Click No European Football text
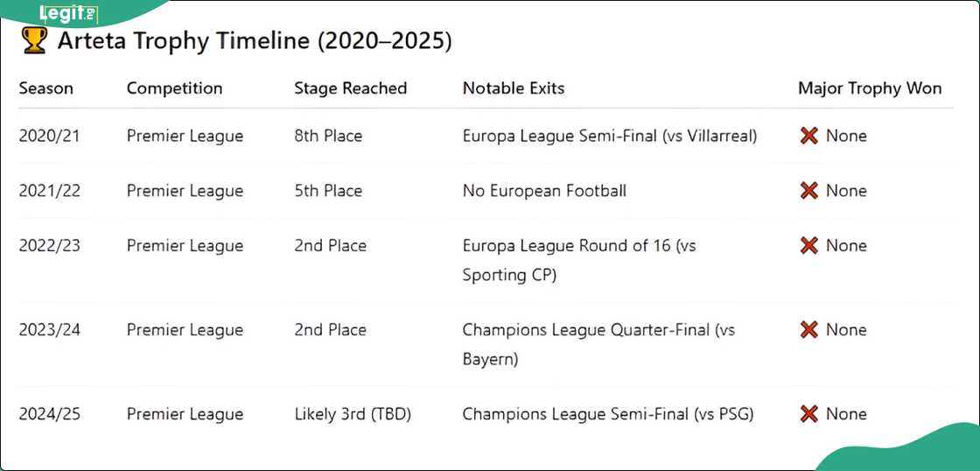The width and height of the screenshot is (980, 471). (544, 191)
